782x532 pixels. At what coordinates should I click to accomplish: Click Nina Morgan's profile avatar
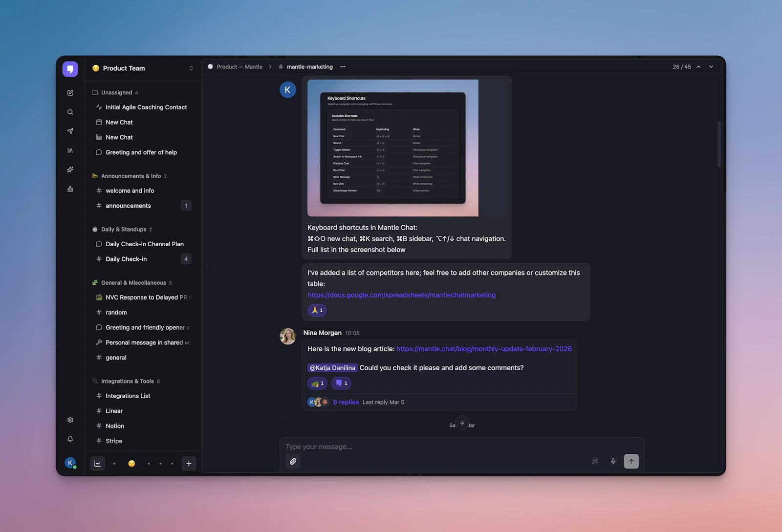[288, 336]
